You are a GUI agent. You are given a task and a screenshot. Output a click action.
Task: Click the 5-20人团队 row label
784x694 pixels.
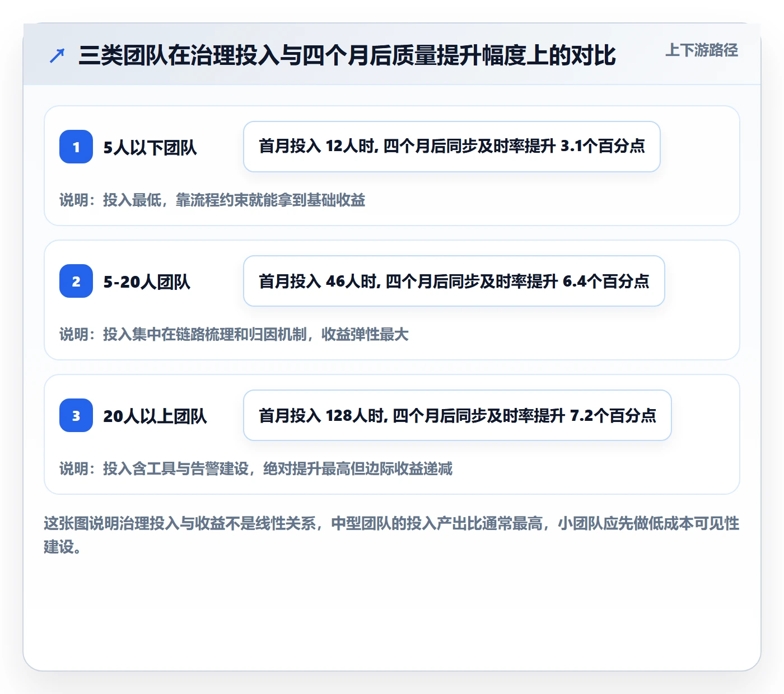click(147, 282)
